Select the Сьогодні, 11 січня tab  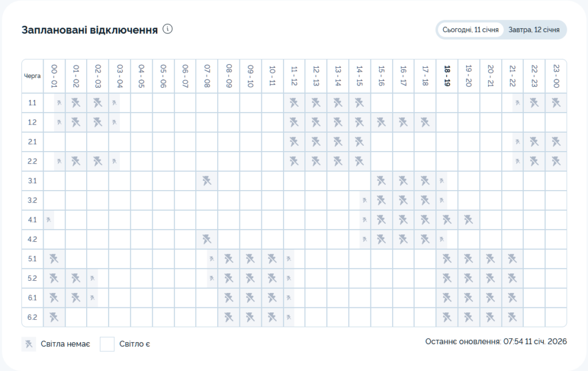click(x=470, y=30)
